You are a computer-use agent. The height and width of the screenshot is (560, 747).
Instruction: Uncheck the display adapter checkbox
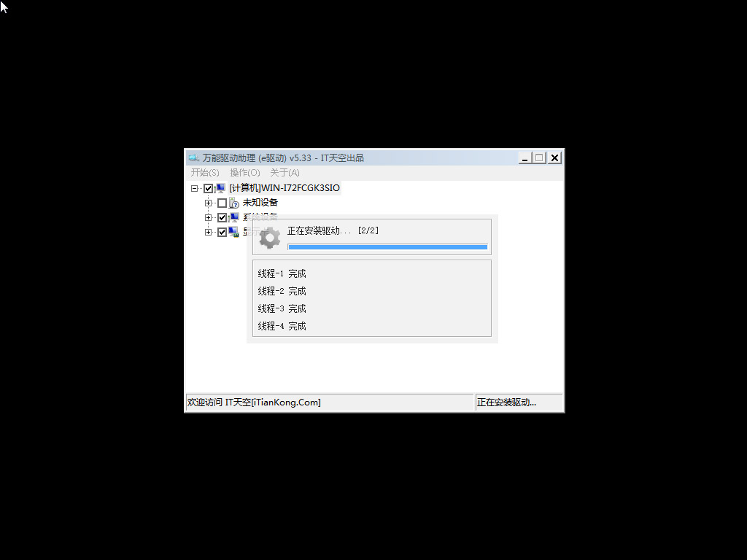(x=222, y=233)
